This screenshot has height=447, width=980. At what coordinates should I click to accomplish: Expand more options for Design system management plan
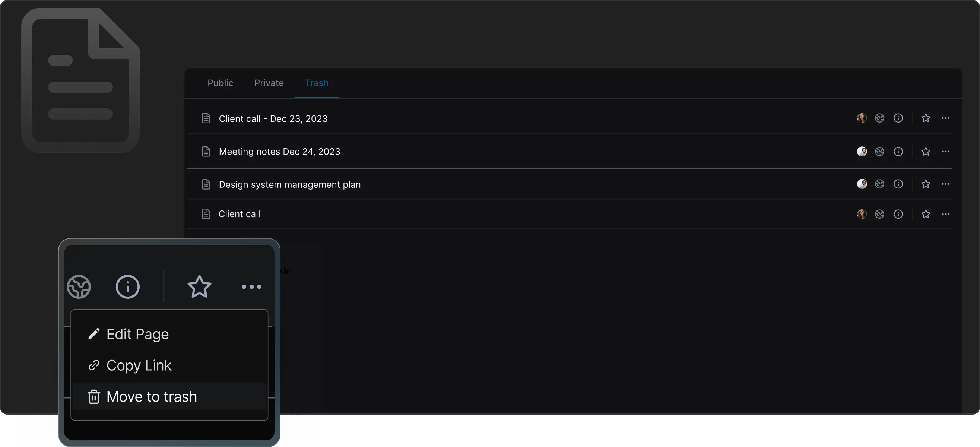click(946, 184)
